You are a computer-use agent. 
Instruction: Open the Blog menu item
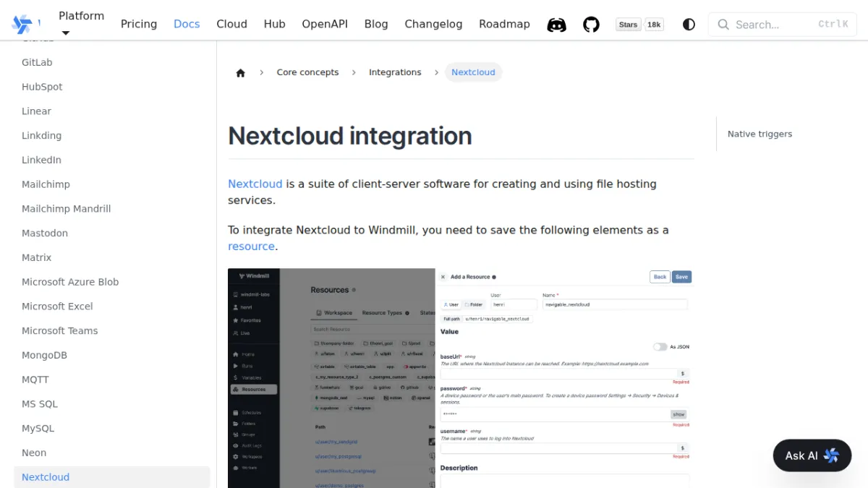click(x=376, y=24)
